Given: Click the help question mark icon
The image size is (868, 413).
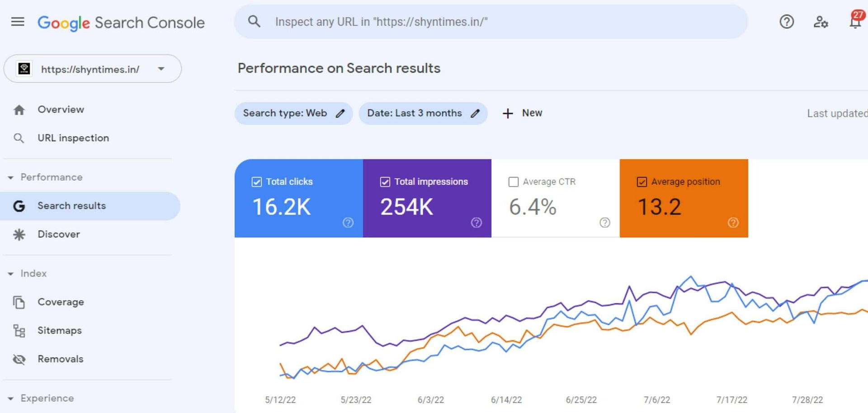Looking at the screenshot, I should 786,22.
